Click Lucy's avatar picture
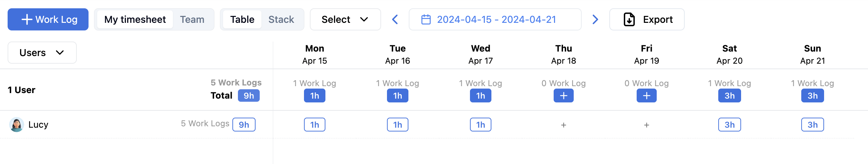The height and width of the screenshot is (164, 868). point(17,125)
